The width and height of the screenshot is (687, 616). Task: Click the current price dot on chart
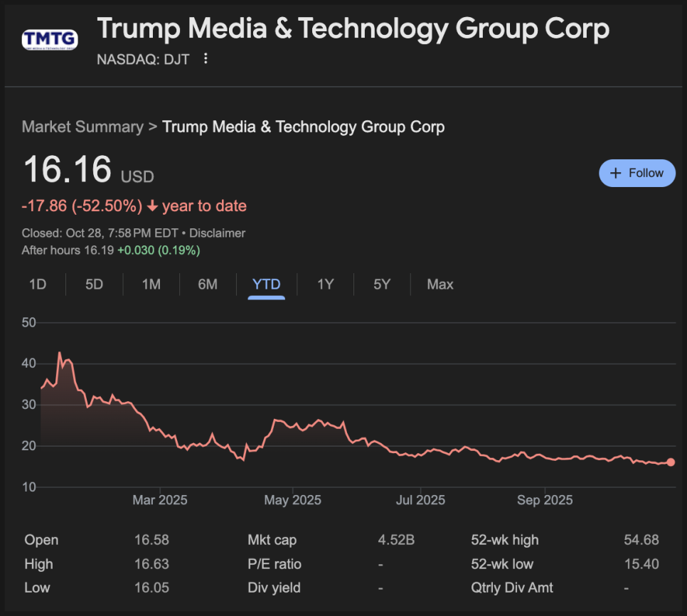point(671,462)
